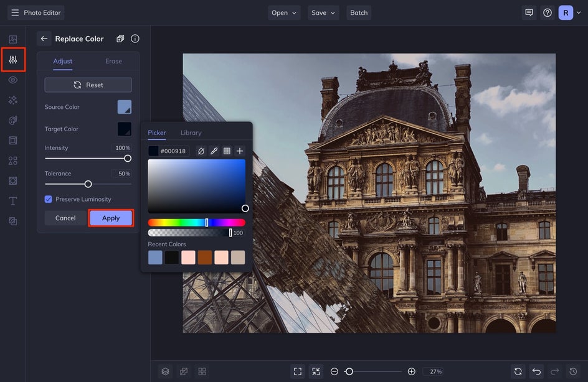Toggle Preserve Luminosity checkbox
Image resolution: width=588 pixels, height=382 pixels.
(x=49, y=199)
